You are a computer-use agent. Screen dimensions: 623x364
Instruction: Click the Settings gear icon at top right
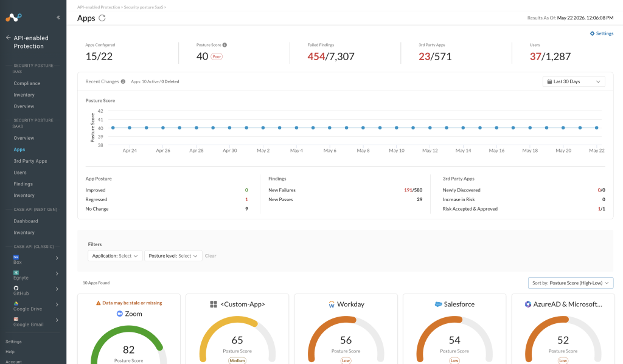click(x=592, y=33)
